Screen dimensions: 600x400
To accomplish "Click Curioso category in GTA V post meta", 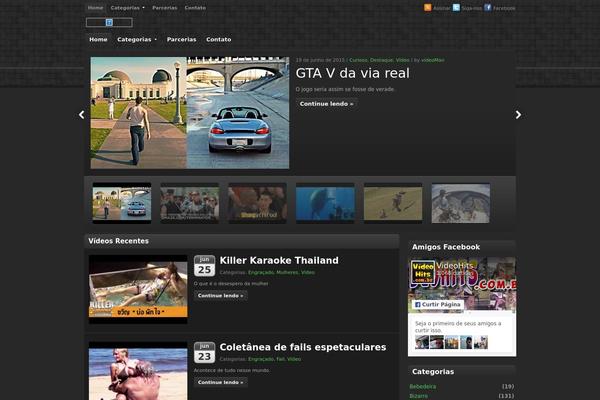I will [358, 60].
